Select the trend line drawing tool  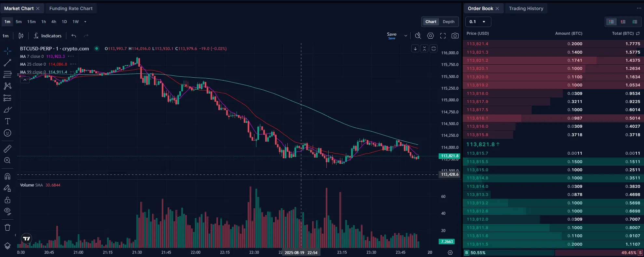tap(7, 63)
